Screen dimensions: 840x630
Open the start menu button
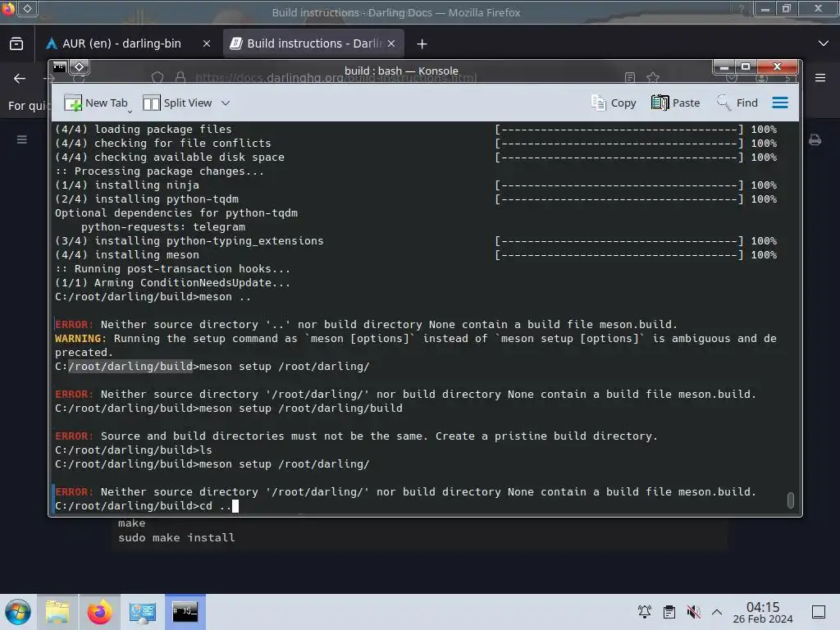pos(18,612)
